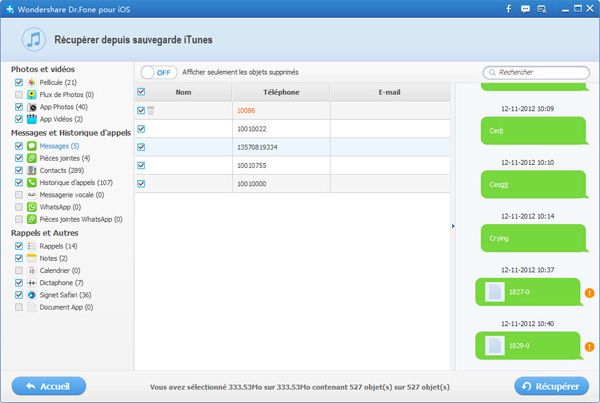
Task: Click the Rechercher search field
Action: click(536, 72)
